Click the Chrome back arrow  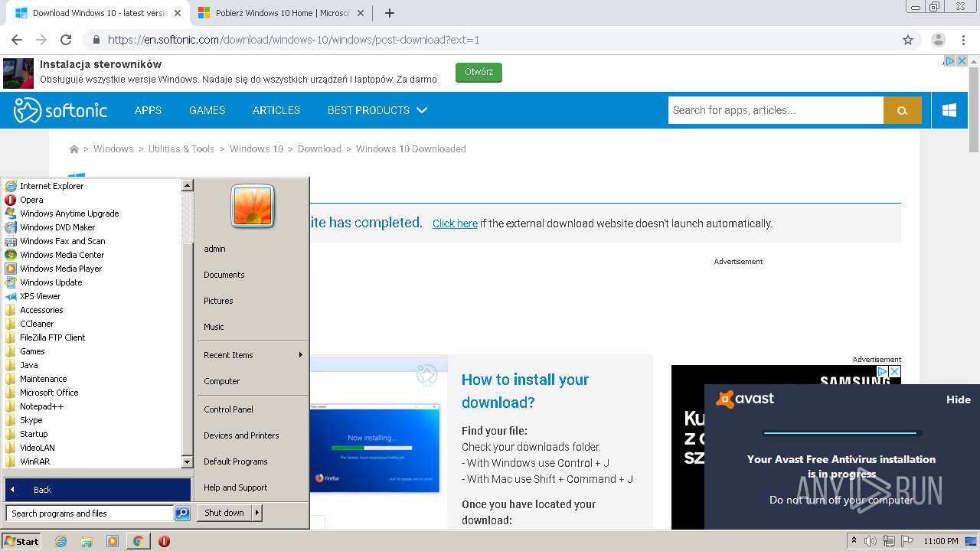point(17,40)
